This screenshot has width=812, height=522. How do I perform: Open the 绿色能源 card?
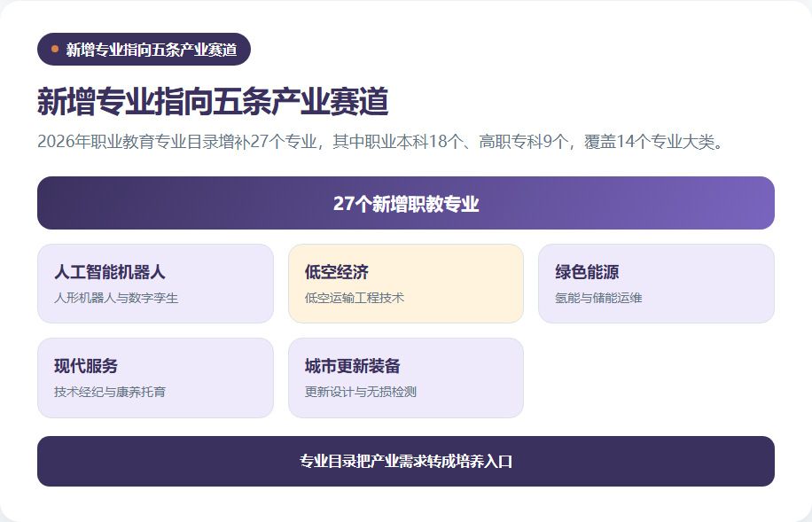pyautogui.click(x=657, y=284)
